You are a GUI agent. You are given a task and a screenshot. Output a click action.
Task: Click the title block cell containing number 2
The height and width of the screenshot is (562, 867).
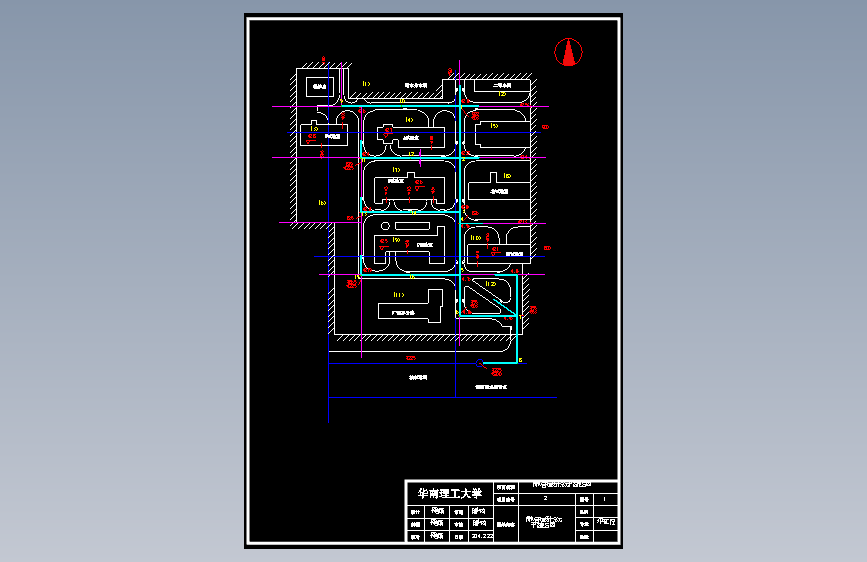(546, 498)
